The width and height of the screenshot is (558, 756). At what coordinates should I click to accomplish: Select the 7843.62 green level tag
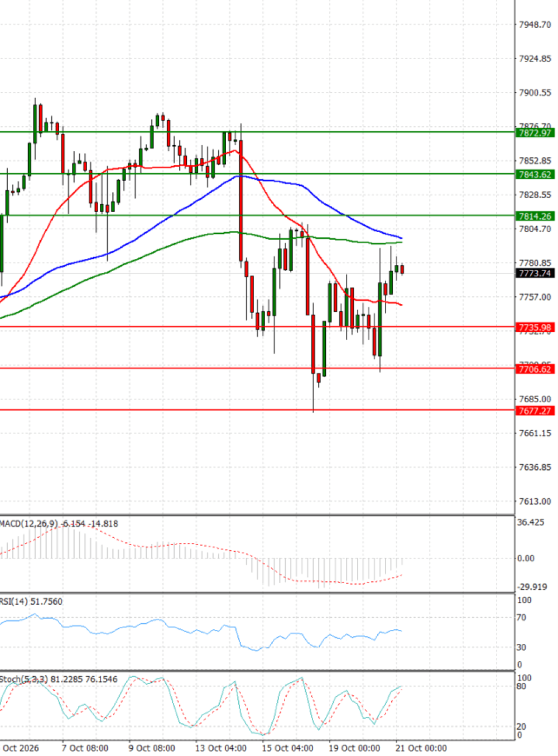(x=535, y=175)
